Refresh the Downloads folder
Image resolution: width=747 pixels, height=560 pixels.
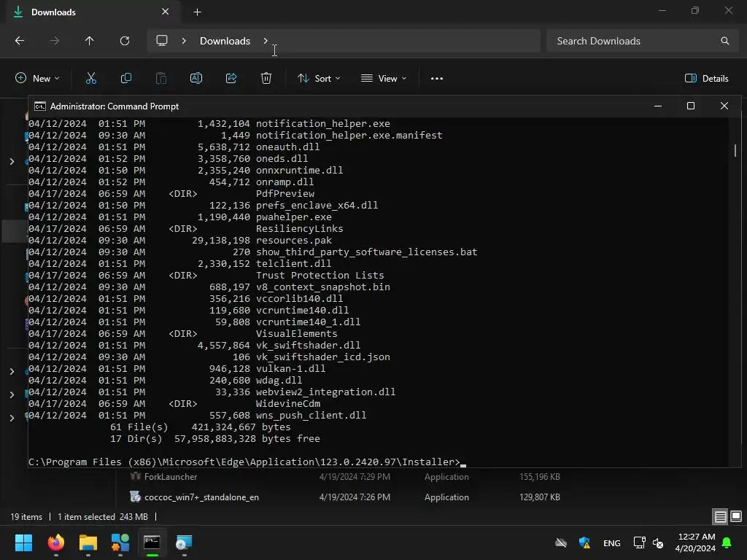coord(125,41)
